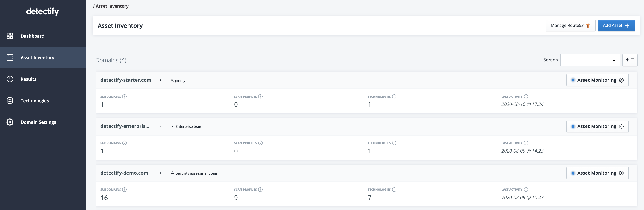644x210 pixels.
Task: Click the Domains (4) heading
Action: coord(111,60)
